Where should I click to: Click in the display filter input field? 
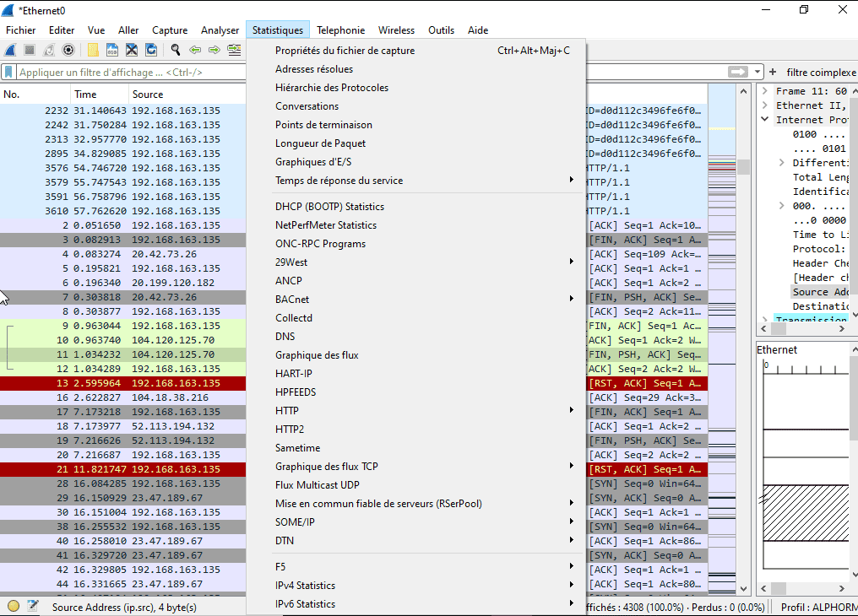tap(132, 73)
